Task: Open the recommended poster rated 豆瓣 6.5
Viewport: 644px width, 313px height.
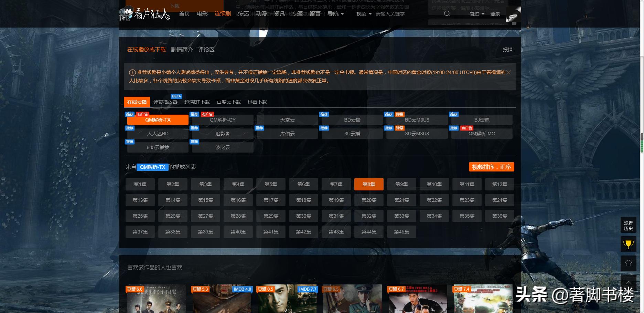Action: tap(353, 299)
